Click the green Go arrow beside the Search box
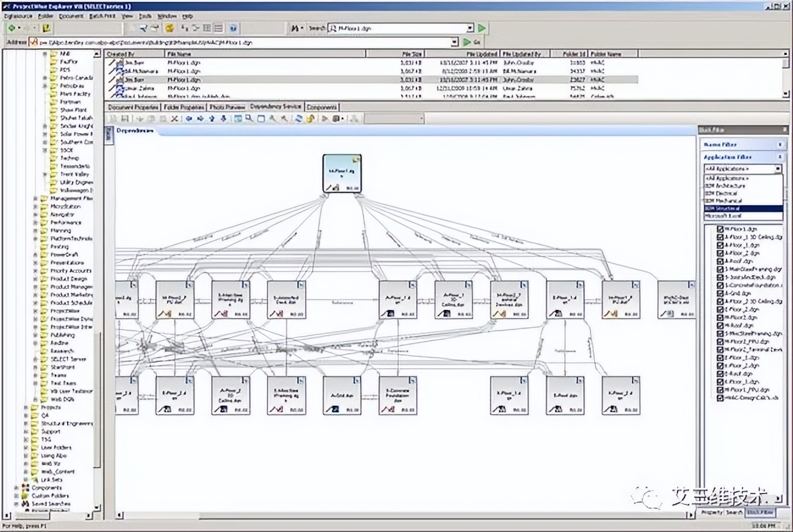Image resolution: width=793 pixels, height=532 pixels. (482, 28)
